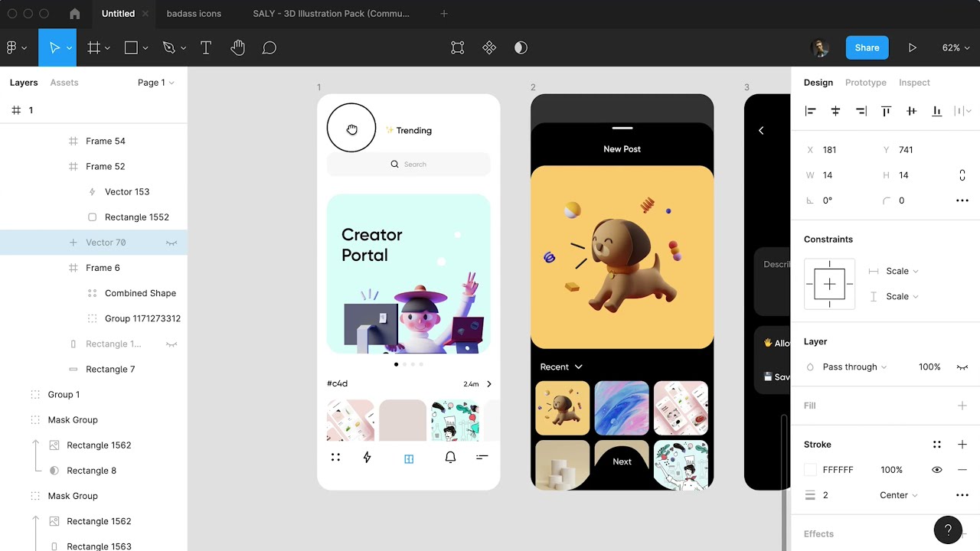Align top icon in Design panel

click(886, 111)
